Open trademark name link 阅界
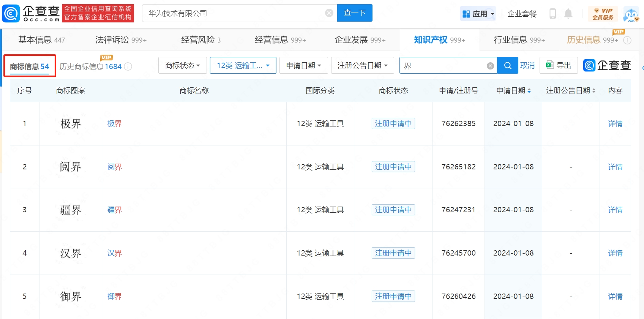This screenshot has height=319, width=644. click(114, 167)
